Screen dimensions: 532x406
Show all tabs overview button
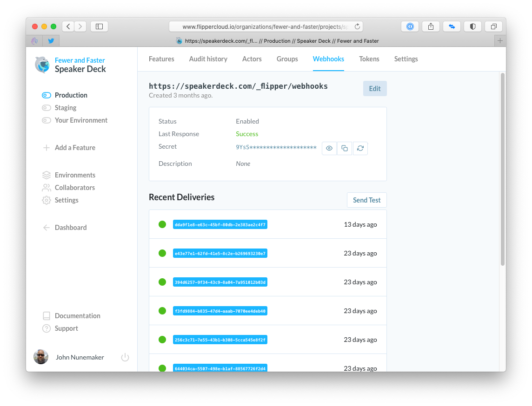click(494, 26)
